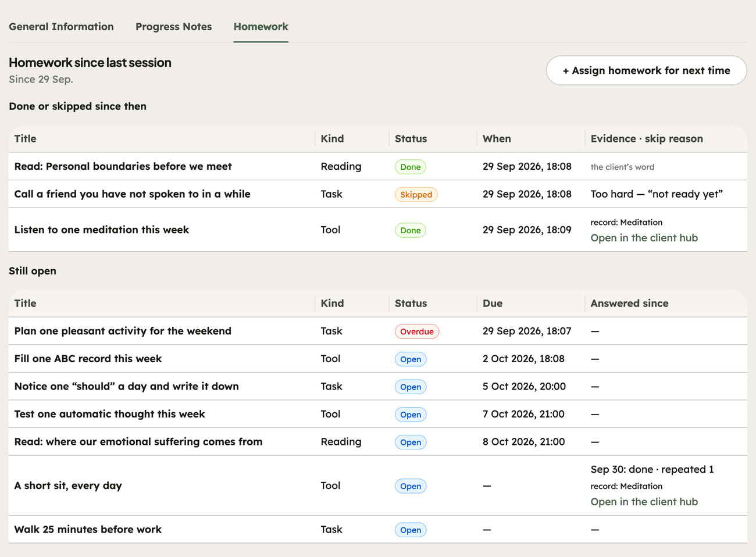The width and height of the screenshot is (756, 557).
Task: Click due date "2 Oct 2026, 18:08"
Action: pos(523,359)
